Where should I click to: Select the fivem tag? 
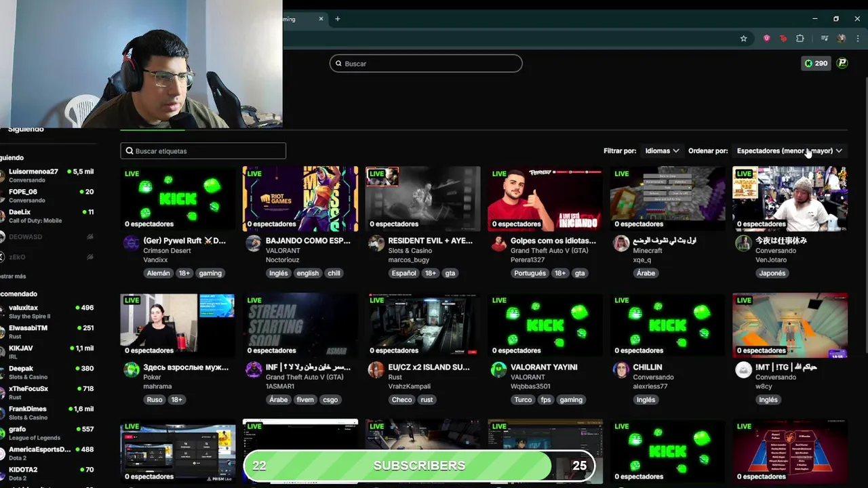(305, 400)
